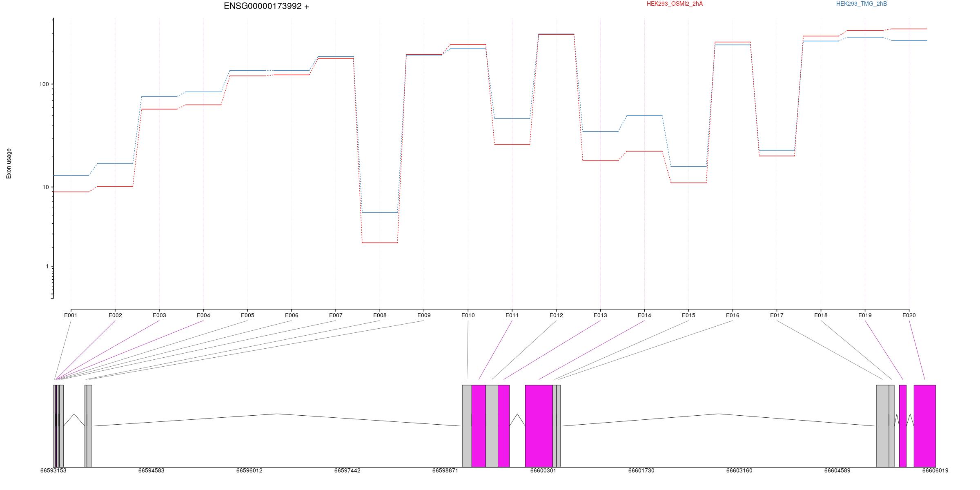Click exon label E010
Screen dimensions: 980x490
(468, 315)
